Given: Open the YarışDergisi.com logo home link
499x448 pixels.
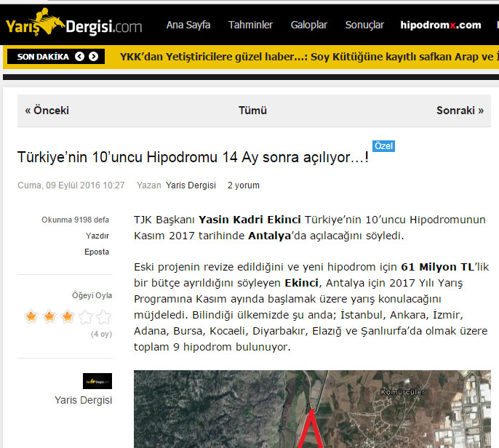Looking at the screenshot, I should (74, 23).
